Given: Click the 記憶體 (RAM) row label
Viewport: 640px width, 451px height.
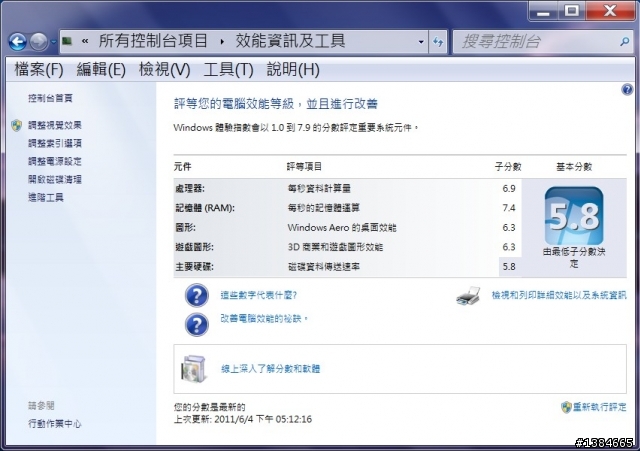Looking at the screenshot, I should [205, 208].
